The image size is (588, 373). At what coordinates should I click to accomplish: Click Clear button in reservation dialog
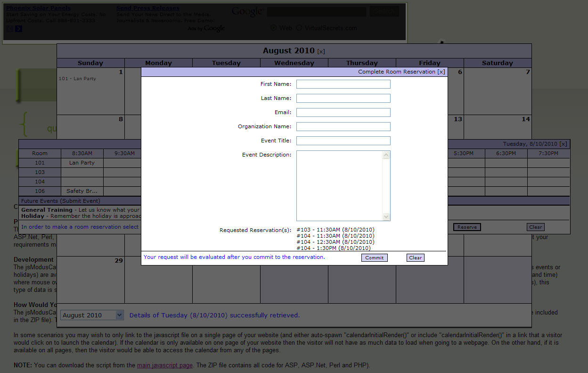pos(416,257)
